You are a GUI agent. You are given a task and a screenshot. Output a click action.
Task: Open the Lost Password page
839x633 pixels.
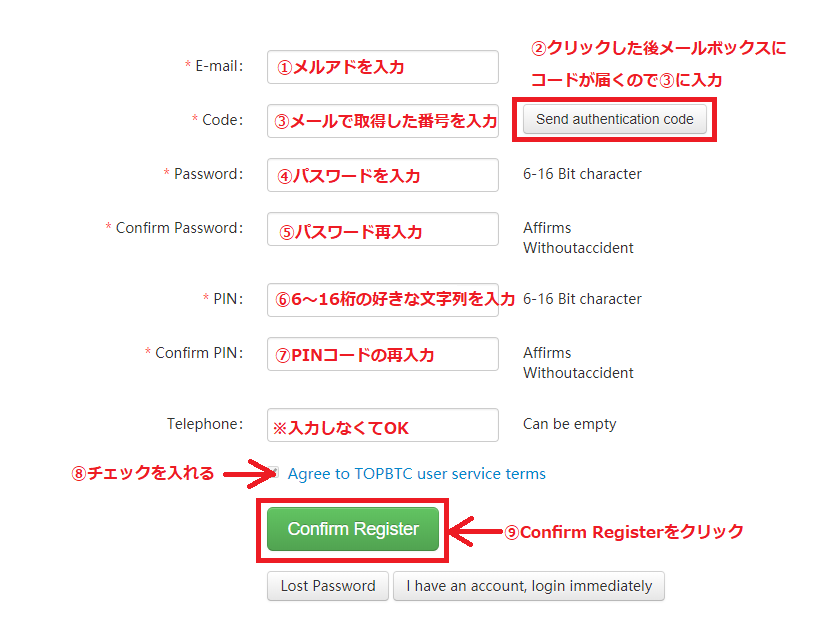coord(328,586)
